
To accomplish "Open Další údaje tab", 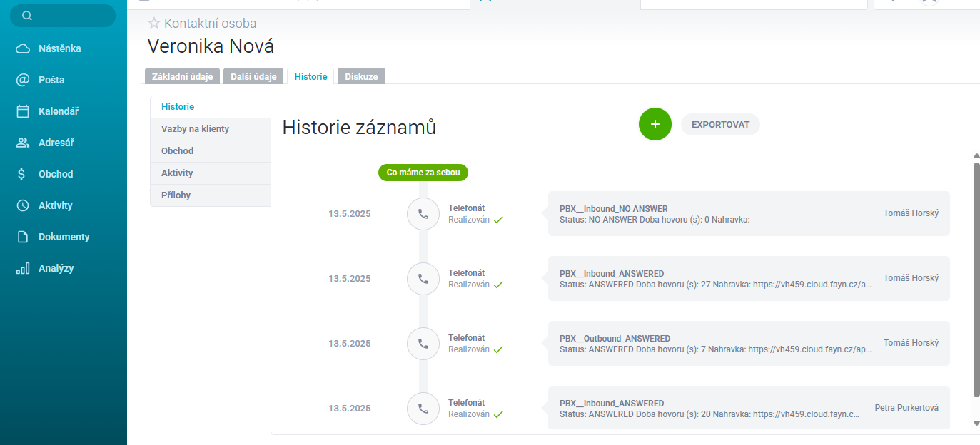I will click(x=253, y=76).
